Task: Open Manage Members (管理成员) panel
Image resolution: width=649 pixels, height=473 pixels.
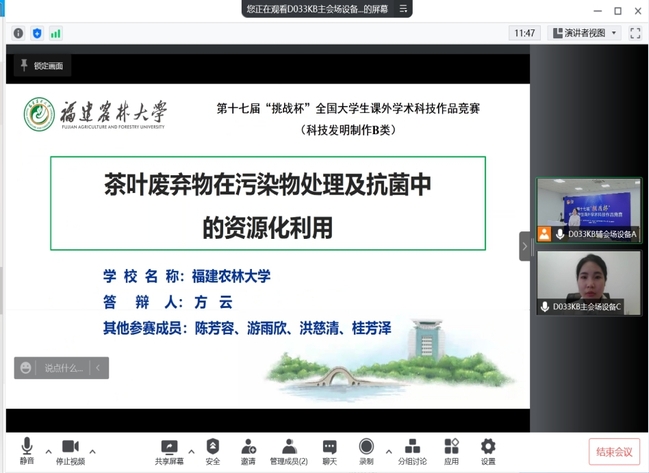Action: click(x=289, y=448)
